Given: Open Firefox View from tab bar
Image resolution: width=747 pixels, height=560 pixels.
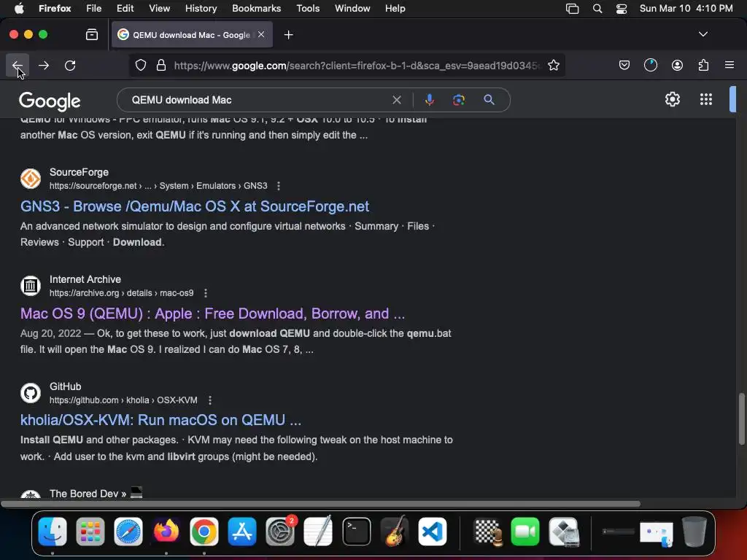Looking at the screenshot, I should [91, 34].
